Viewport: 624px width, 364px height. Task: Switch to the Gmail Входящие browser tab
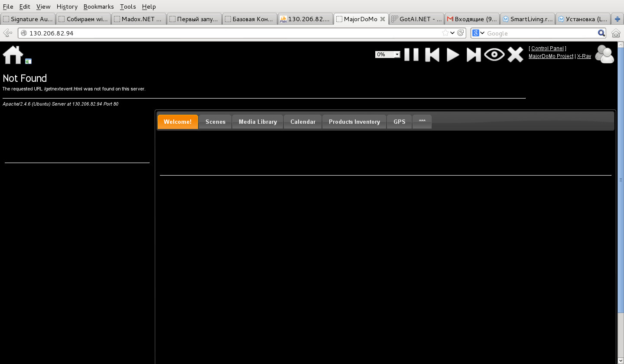[x=472, y=19]
